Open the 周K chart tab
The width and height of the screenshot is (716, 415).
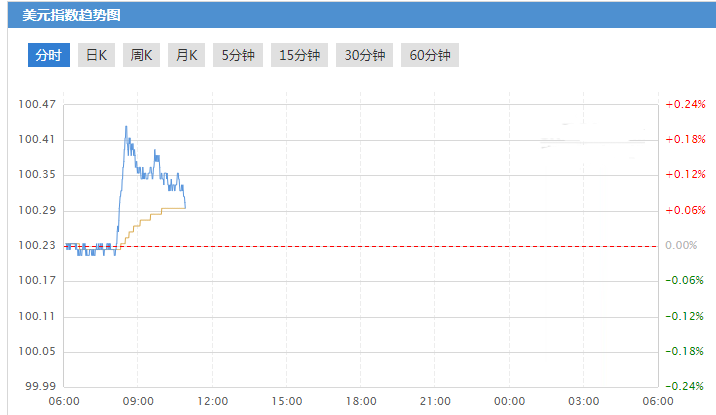coord(141,55)
